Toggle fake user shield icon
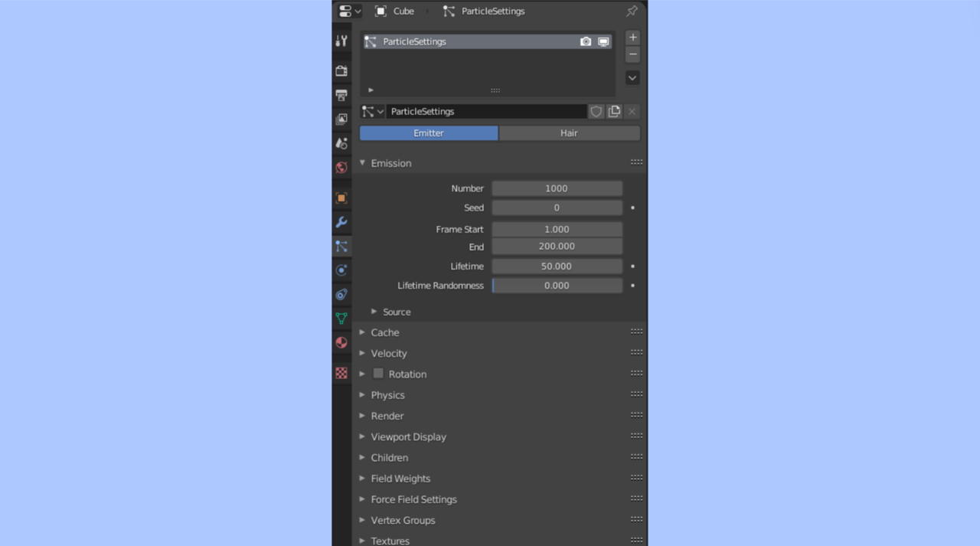 tap(596, 112)
